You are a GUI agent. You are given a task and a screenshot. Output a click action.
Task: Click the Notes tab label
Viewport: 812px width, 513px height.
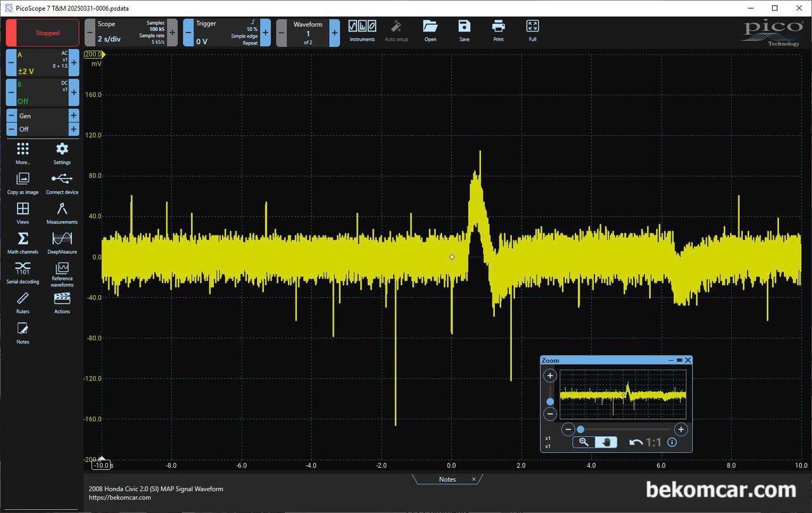click(x=447, y=479)
